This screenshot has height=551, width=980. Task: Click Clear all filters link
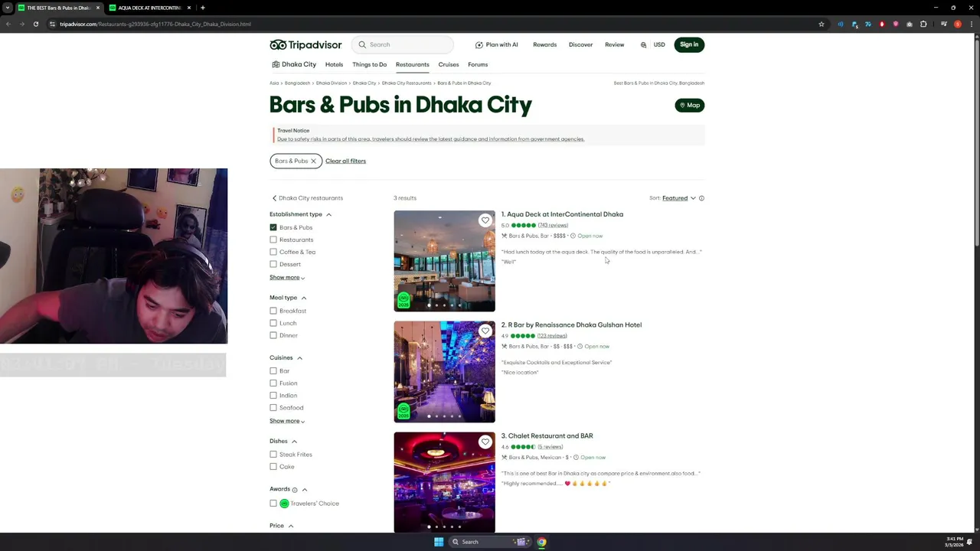click(x=345, y=161)
